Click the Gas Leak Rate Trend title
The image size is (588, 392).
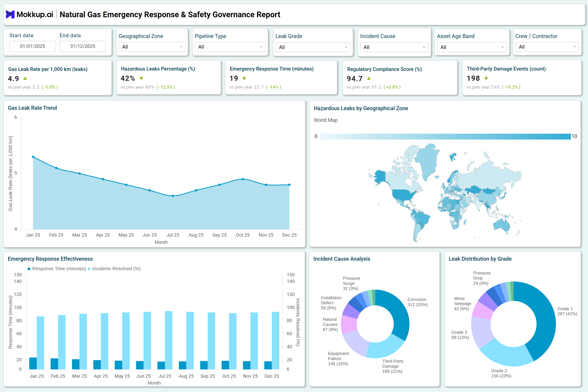coord(32,108)
